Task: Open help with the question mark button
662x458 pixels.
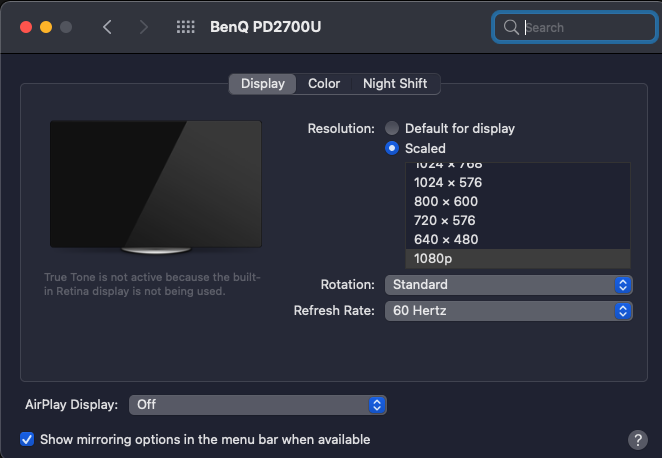Action: click(x=638, y=440)
